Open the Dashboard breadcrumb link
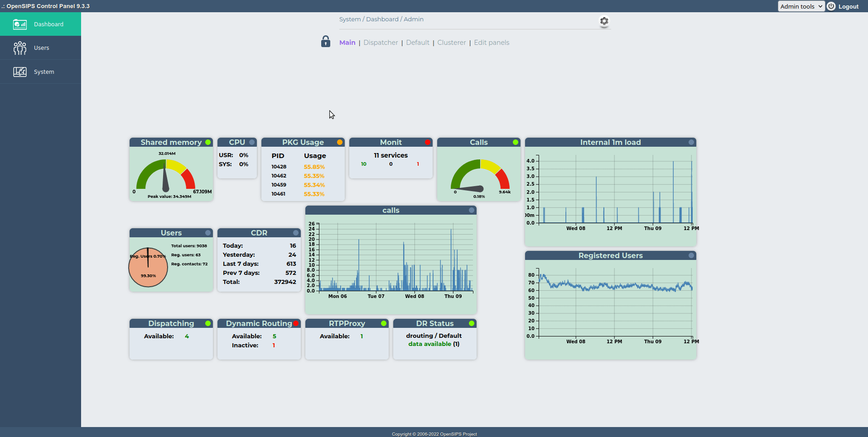Viewport: 868px width, 437px height. 382,19
